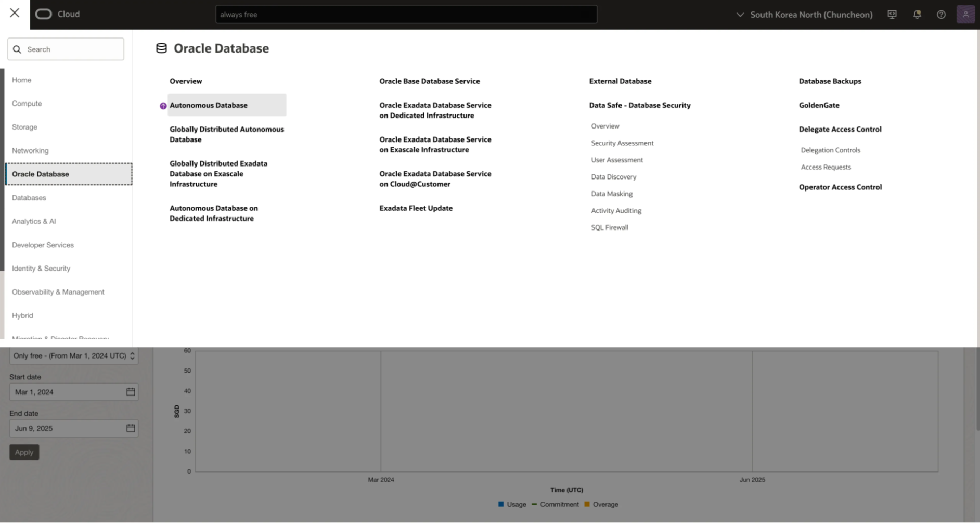Screen dimensions: 980x523
Task: Close the navigation menu with the X icon
Action: (15, 13)
